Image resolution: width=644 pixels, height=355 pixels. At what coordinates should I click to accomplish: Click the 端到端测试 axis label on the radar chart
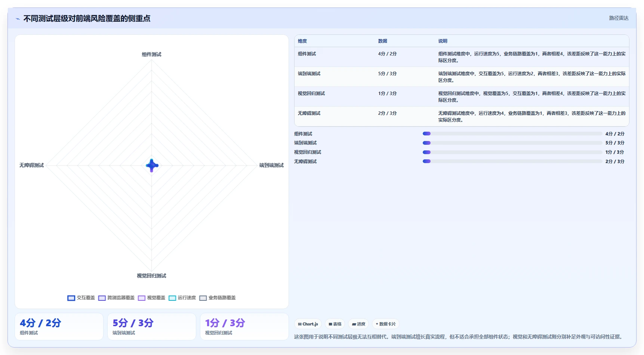point(271,165)
